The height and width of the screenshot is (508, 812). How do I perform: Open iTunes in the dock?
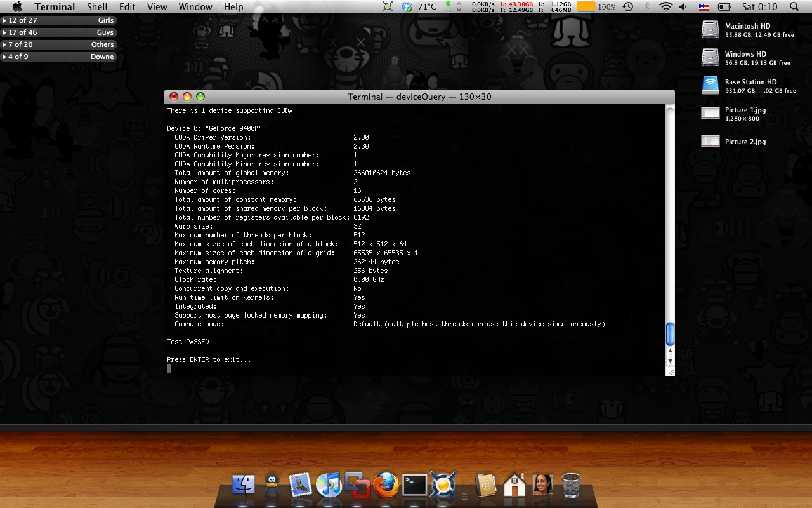point(329,486)
